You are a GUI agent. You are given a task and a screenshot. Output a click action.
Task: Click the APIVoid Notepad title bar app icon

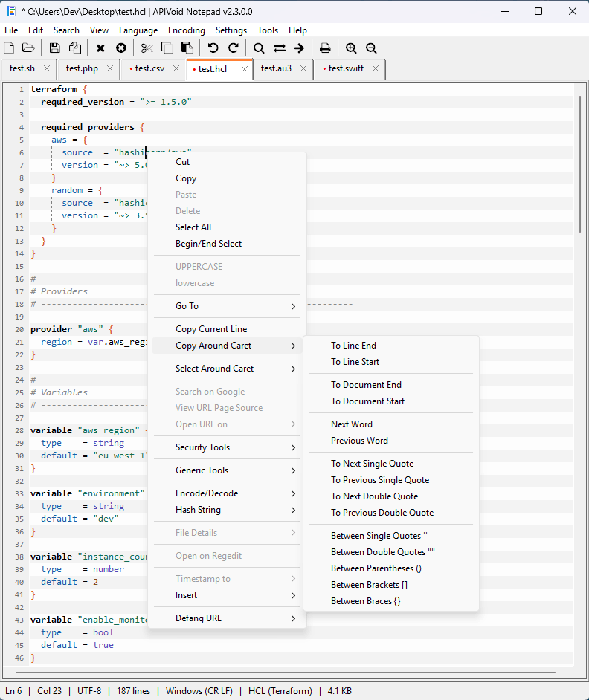point(11,11)
